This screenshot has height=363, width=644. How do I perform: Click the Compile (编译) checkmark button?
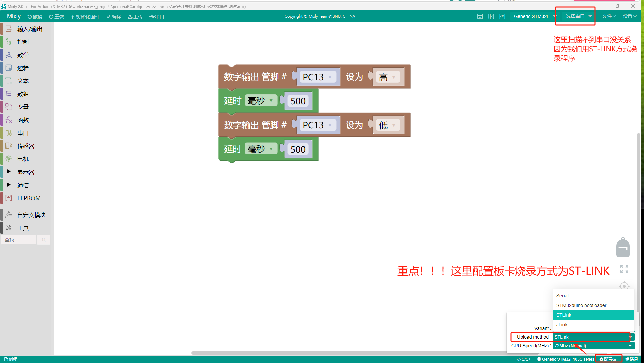click(114, 17)
